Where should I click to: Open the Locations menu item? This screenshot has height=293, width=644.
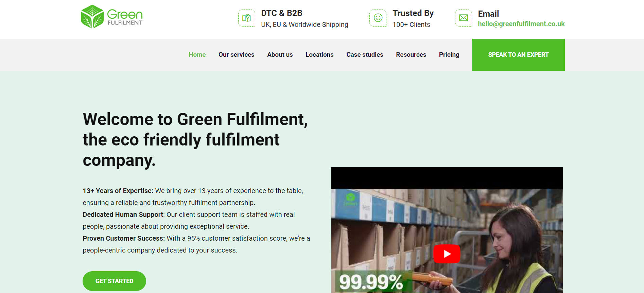(319, 55)
